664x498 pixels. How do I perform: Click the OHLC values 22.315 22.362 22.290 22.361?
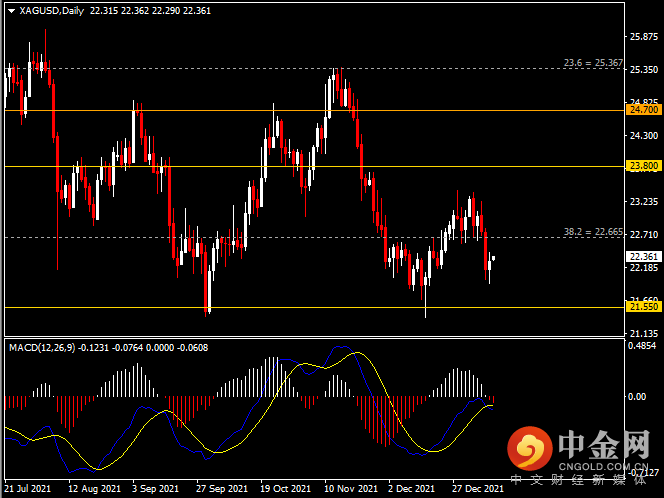(150, 11)
